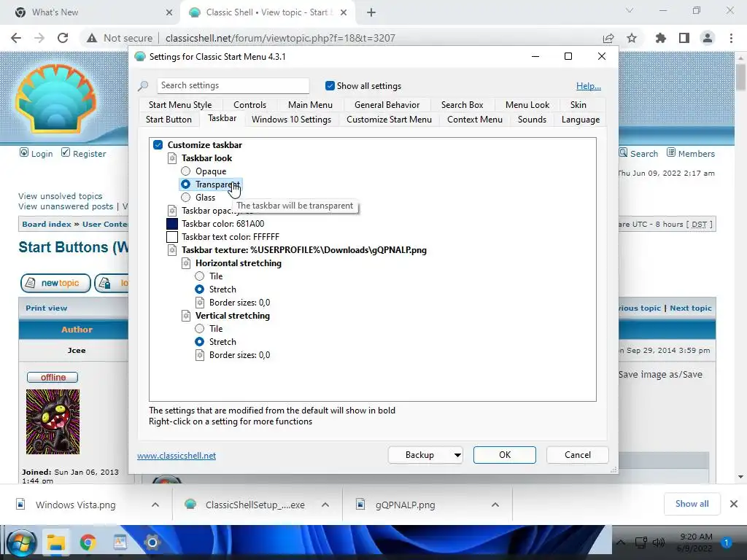747x560 pixels.
Task: Choose Tile under Horizontal stretching
Action: point(200,276)
